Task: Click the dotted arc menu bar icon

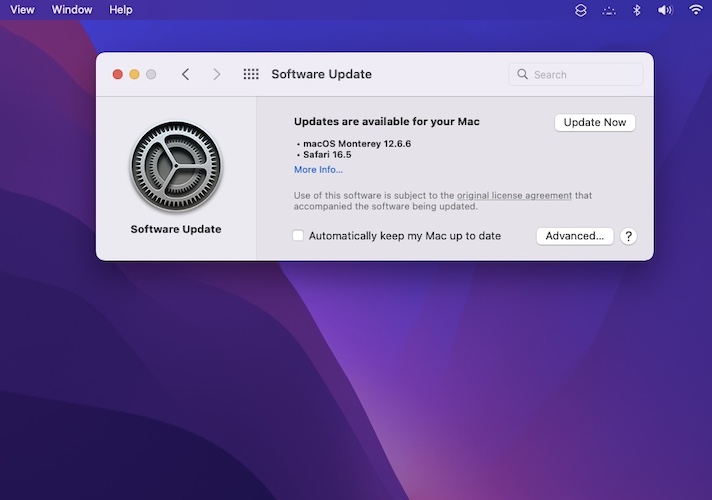Action: (x=609, y=10)
